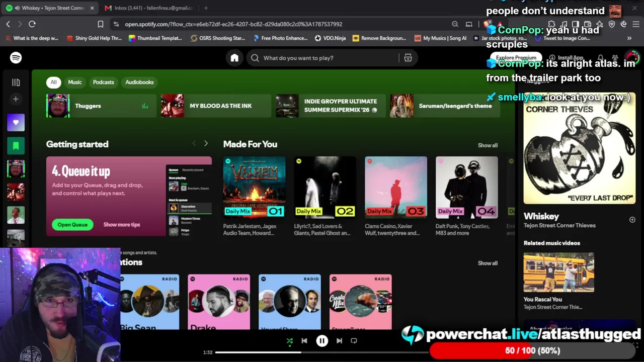Go to Spotify Home via house icon

point(234,58)
